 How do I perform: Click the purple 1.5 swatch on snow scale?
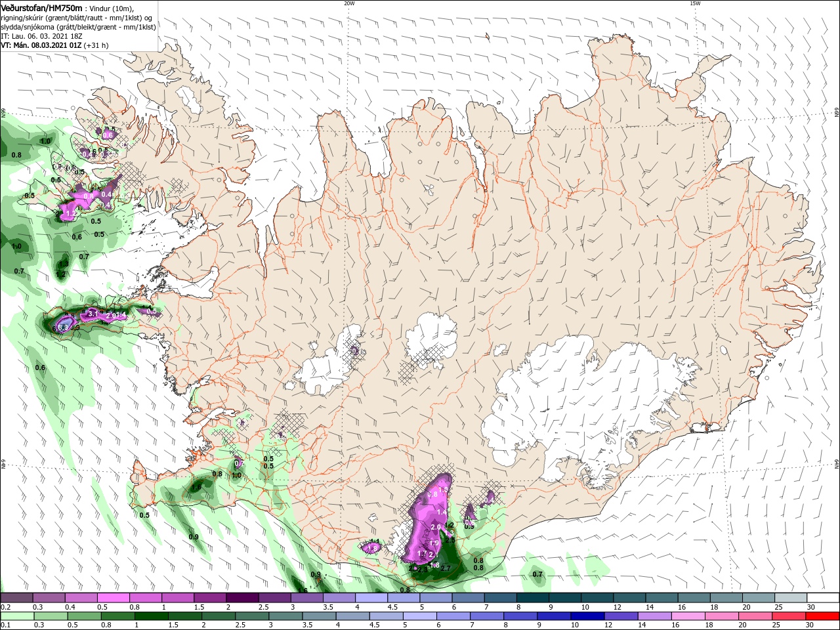point(210,598)
